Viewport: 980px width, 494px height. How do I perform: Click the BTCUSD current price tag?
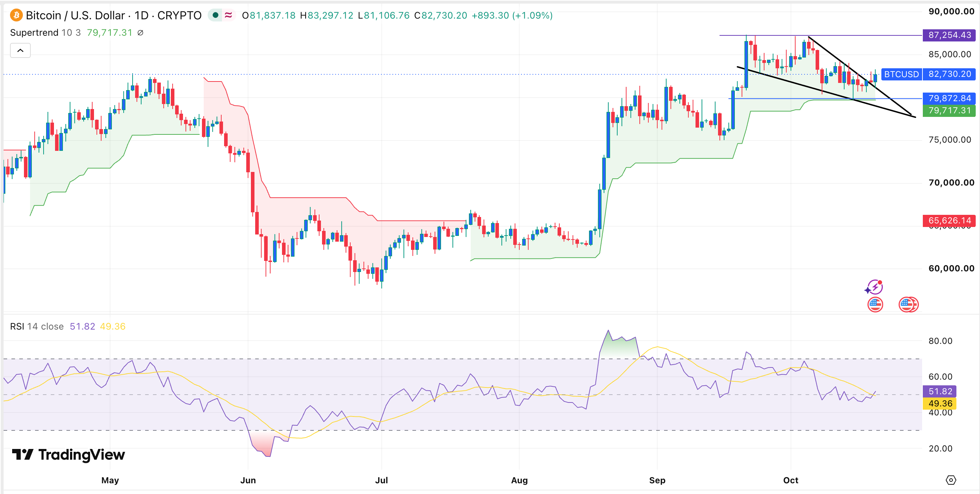point(928,74)
